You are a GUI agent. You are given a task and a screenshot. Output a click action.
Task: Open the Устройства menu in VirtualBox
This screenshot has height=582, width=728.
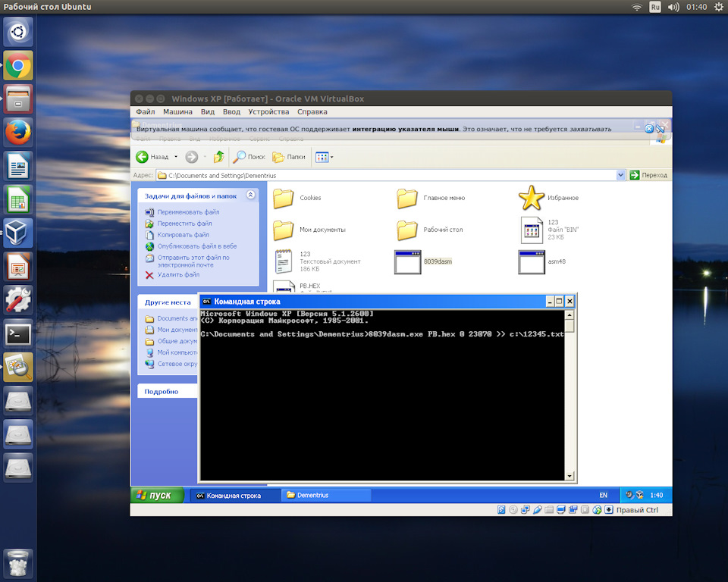click(x=268, y=112)
